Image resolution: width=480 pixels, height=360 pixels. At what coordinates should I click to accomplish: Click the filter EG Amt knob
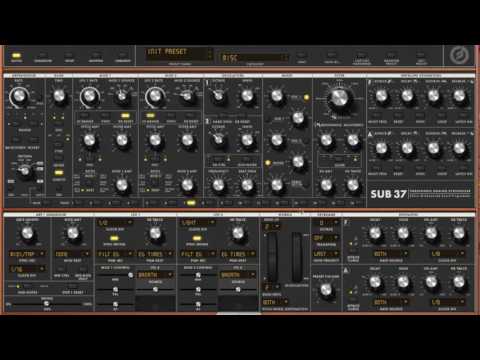point(326,185)
